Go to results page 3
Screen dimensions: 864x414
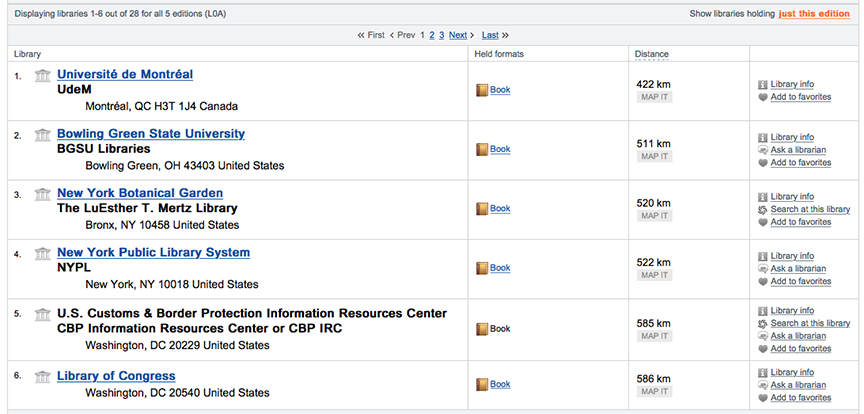441,35
